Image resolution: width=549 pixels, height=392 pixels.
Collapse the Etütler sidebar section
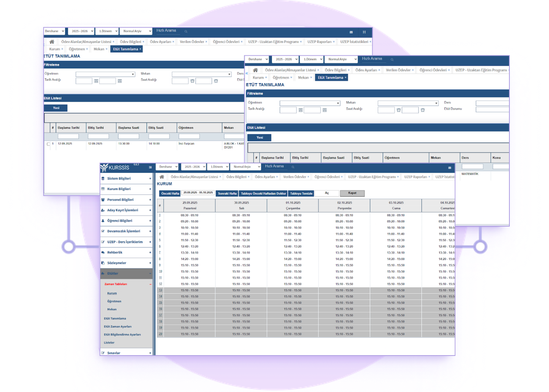[150, 274]
